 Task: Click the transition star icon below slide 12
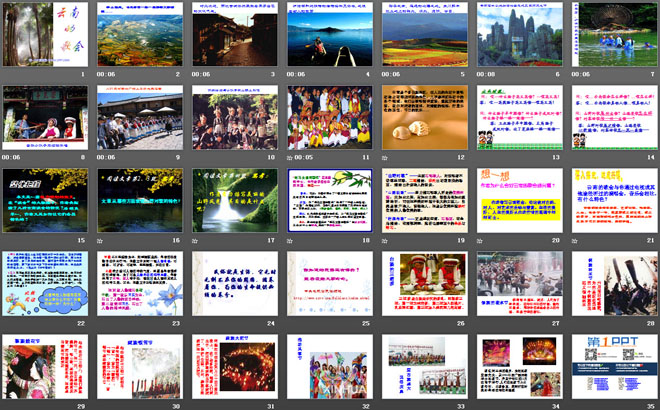pos(386,157)
